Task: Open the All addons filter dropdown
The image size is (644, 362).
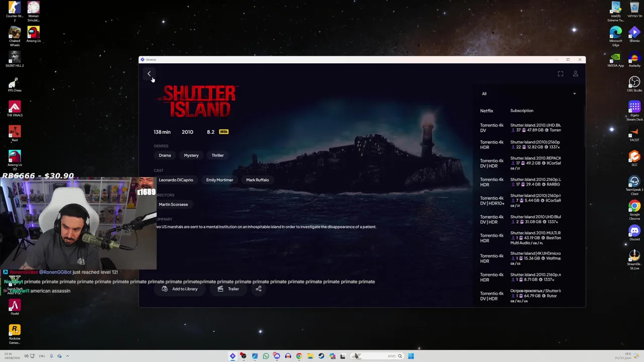Action: (528, 94)
